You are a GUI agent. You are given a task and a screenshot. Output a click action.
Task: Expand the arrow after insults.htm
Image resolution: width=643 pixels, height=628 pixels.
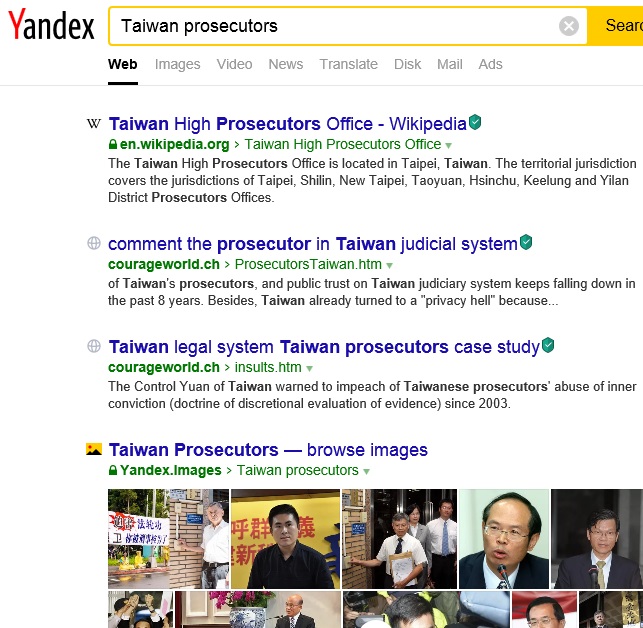point(310,368)
